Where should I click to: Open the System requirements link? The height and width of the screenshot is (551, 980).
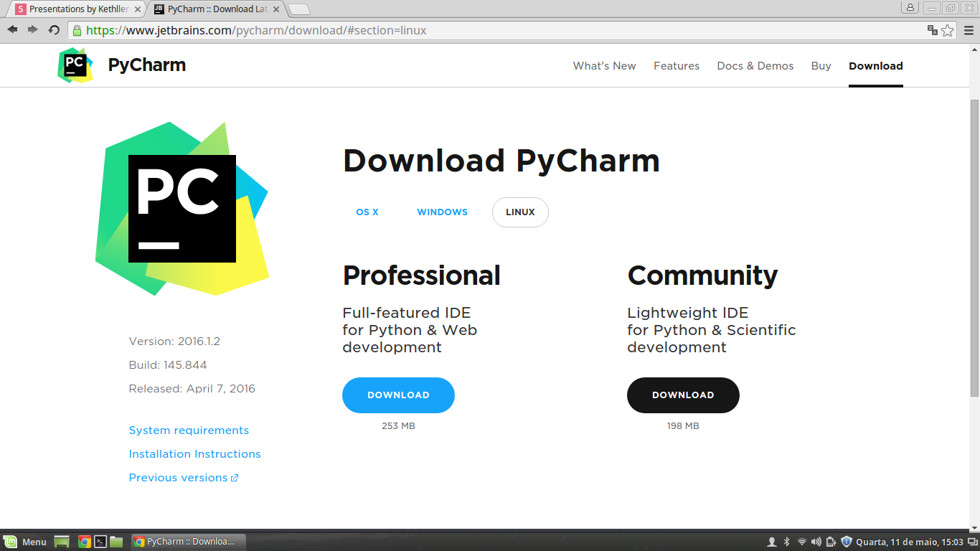189,430
